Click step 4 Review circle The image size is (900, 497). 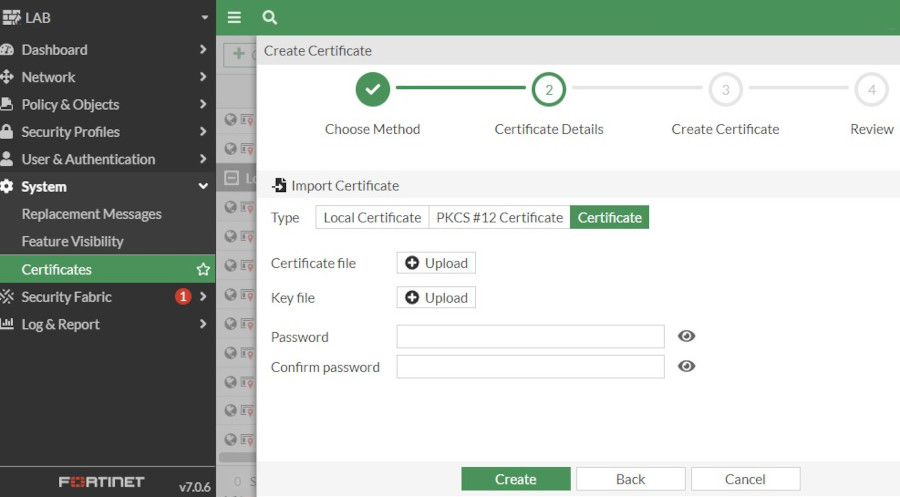pos(872,90)
